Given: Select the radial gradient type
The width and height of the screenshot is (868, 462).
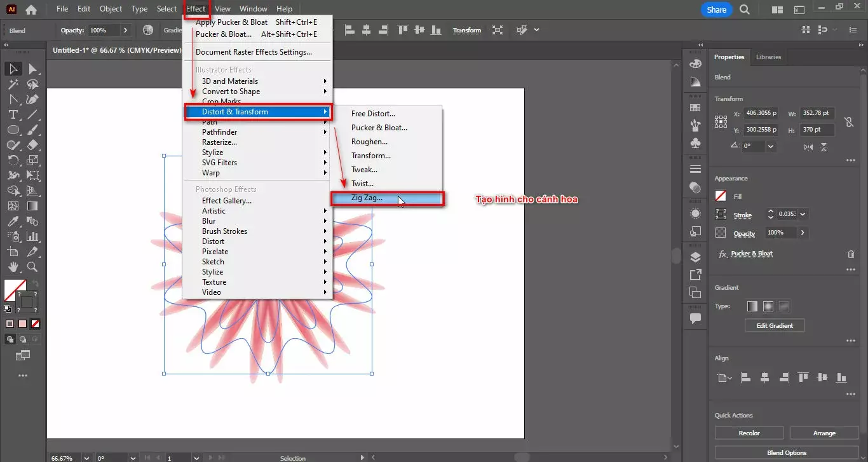Looking at the screenshot, I should click(768, 306).
